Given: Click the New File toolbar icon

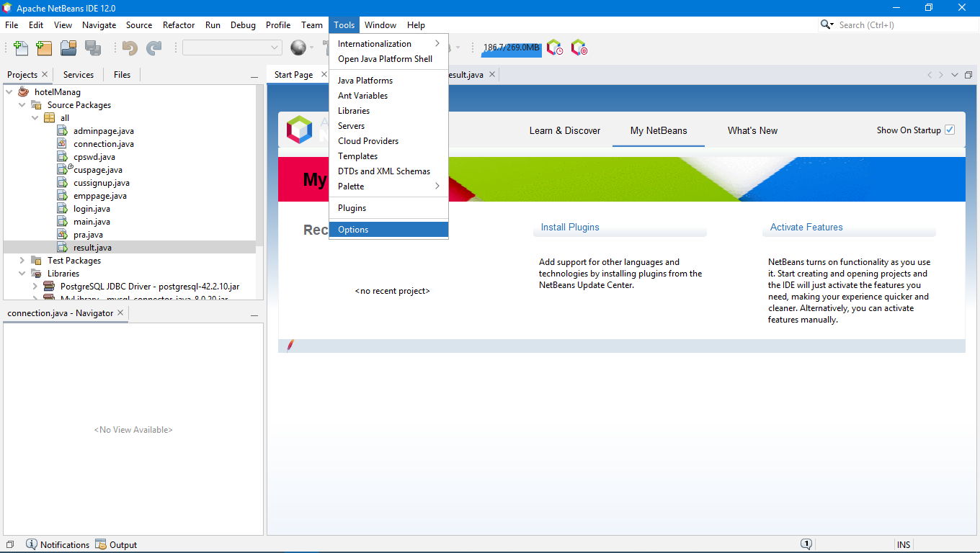Looking at the screenshot, I should coord(21,48).
